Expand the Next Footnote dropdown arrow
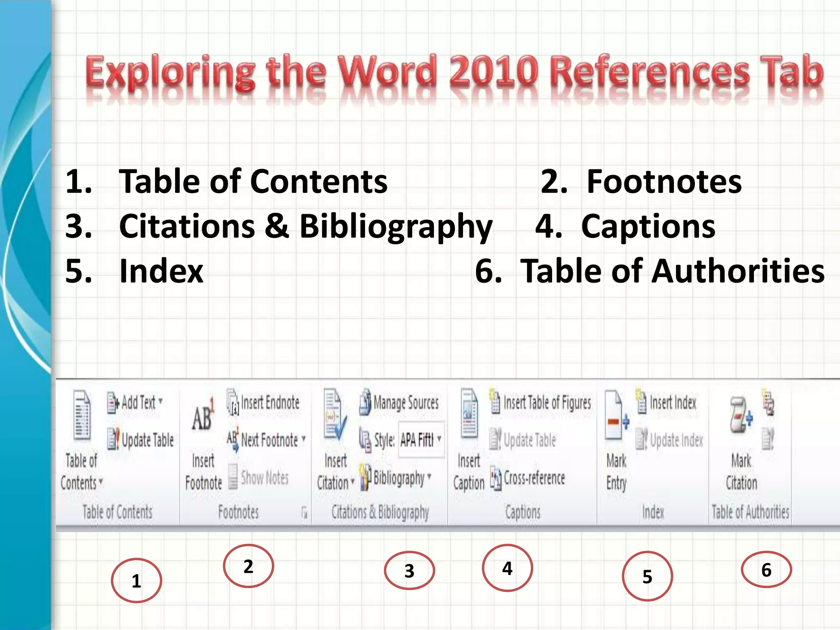The width and height of the screenshot is (840, 630). [304, 438]
